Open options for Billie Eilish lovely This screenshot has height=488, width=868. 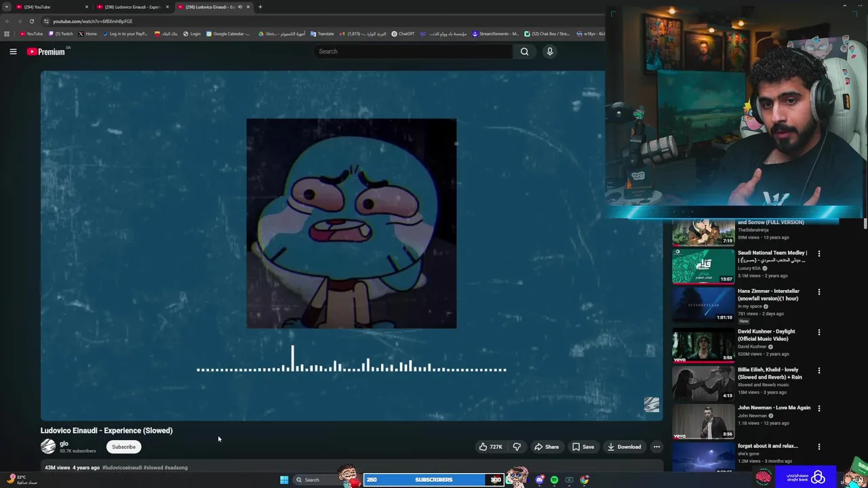click(x=818, y=371)
